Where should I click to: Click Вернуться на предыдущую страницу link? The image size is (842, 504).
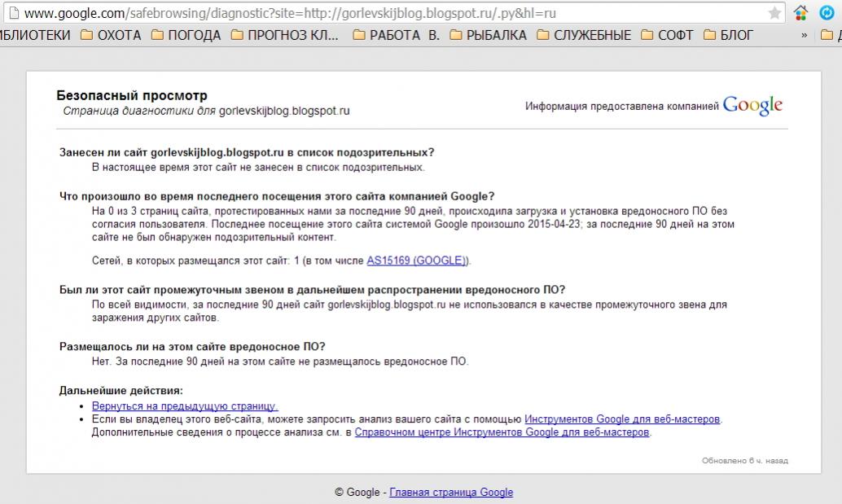click(185, 405)
